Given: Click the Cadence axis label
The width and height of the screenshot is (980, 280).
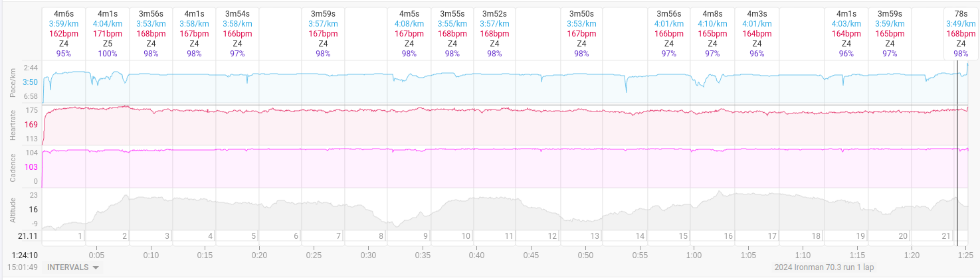Looking at the screenshot, I should coord(12,167).
